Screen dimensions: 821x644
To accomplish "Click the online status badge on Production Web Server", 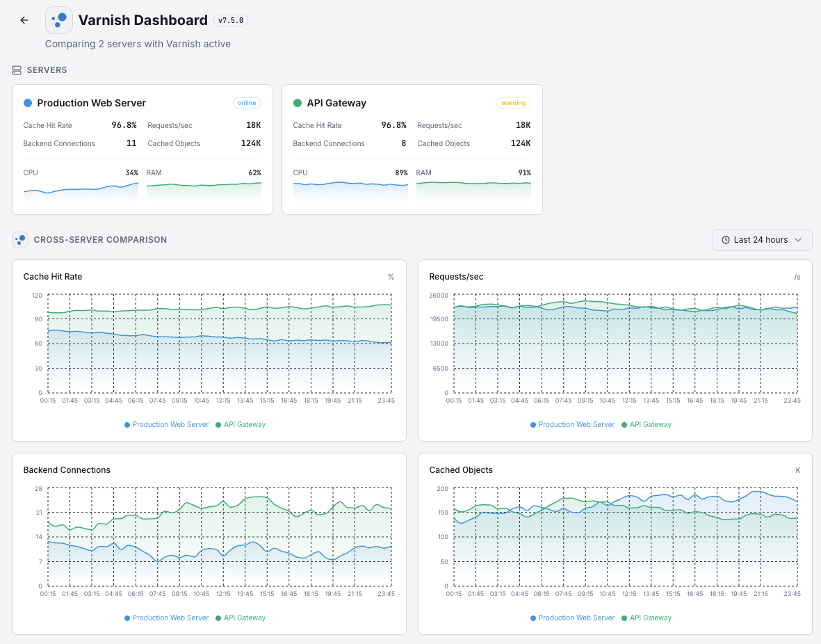I will [x=247, y=102].
